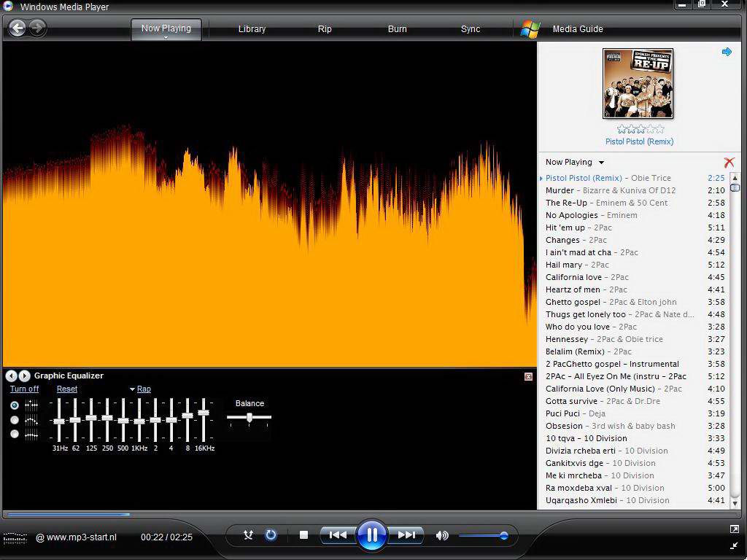This screenshot has width=747, height=560.
Task: Mute the sound with speaker icon
Action: (x=442, y=535)
